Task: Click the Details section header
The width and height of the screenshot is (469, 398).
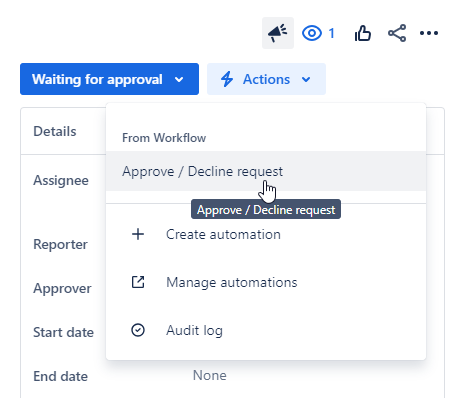Action: [55, 131]
